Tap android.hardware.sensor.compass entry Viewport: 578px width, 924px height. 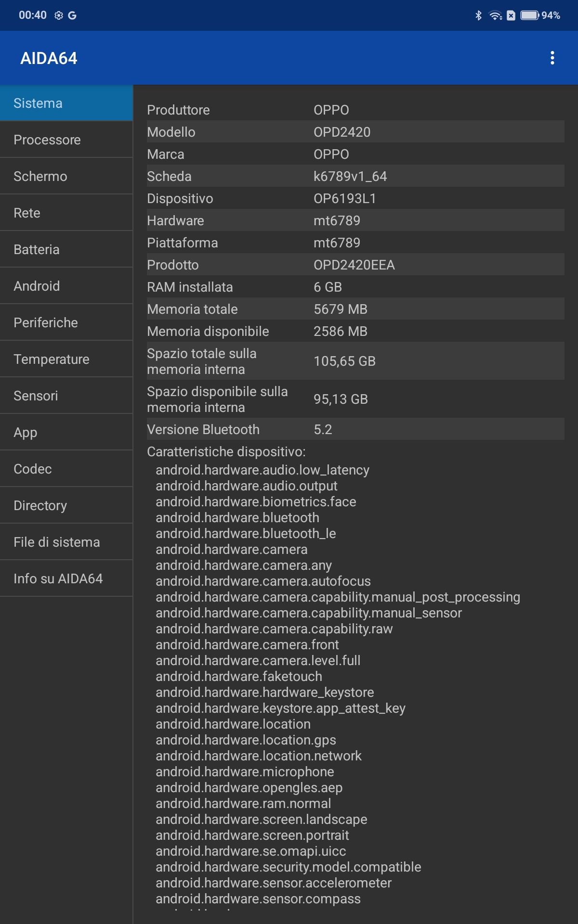point(258,898)
